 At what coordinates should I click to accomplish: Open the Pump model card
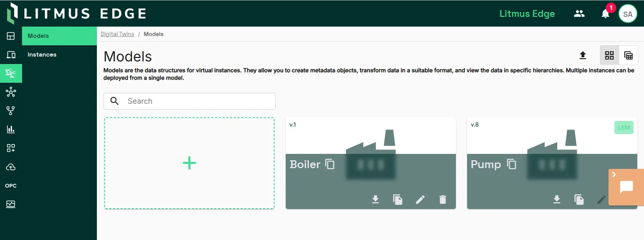(x=552, y=163)
